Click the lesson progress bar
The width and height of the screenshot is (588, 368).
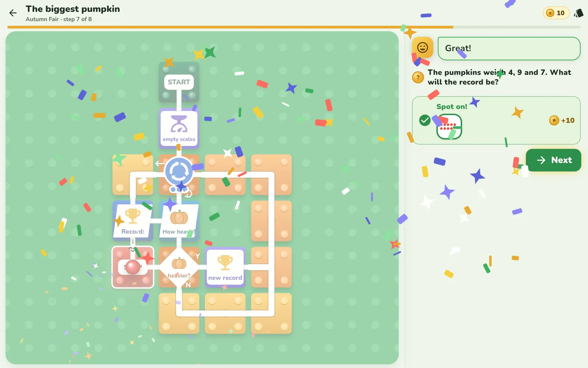coord(294,27)
